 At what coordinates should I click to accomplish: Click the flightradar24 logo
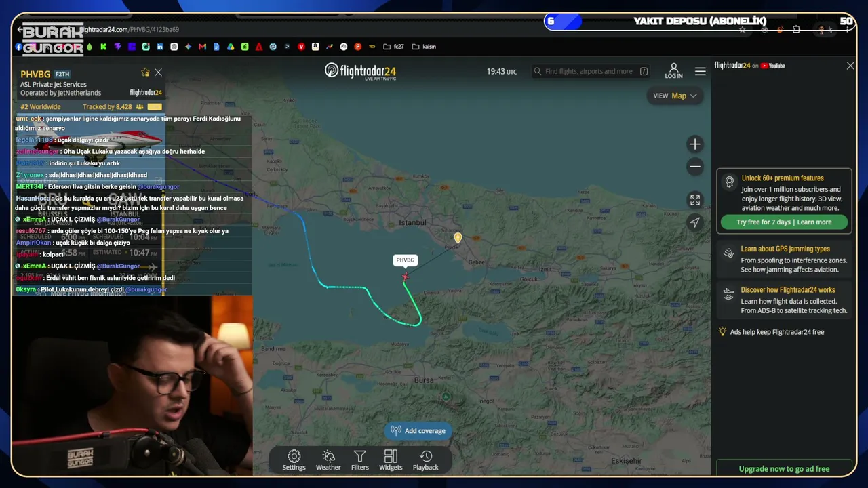tap(360, 71)
